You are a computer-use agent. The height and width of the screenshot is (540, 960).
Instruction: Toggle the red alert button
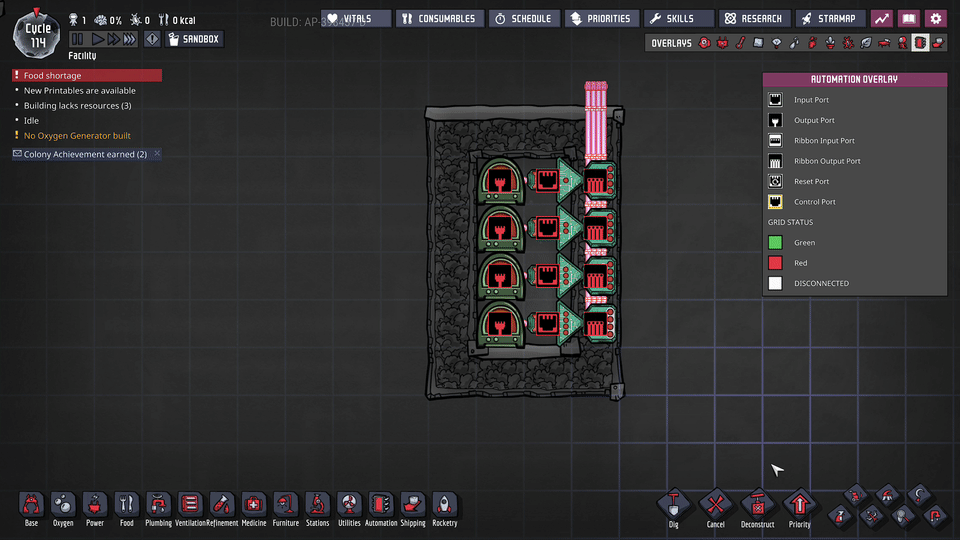[152, 39]
